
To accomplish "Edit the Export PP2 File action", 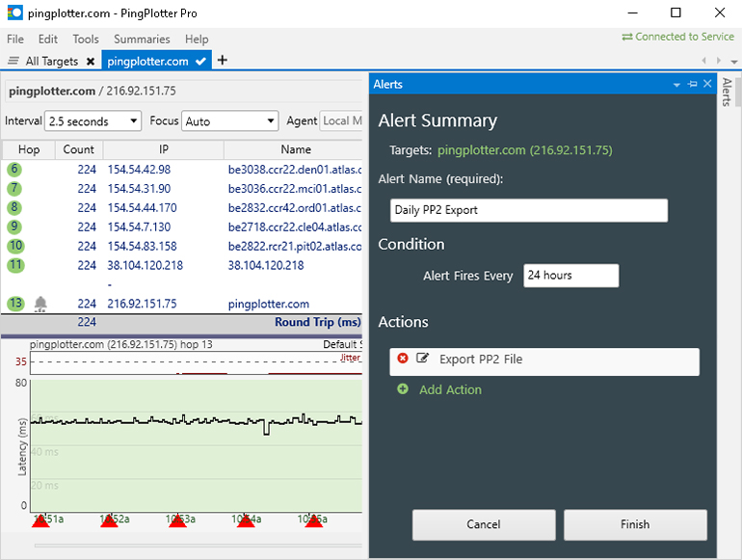I will point(422,359).
